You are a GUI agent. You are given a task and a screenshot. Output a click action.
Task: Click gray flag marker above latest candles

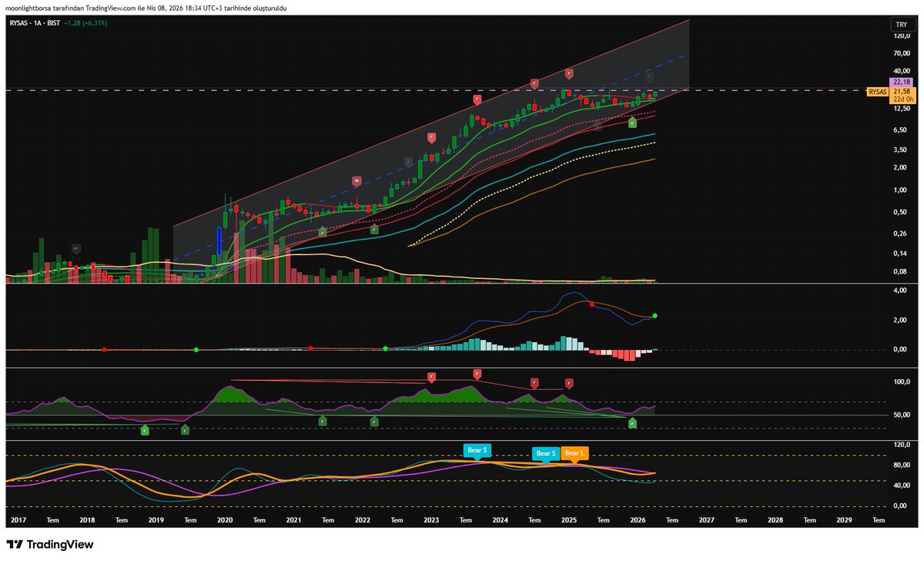650,77
